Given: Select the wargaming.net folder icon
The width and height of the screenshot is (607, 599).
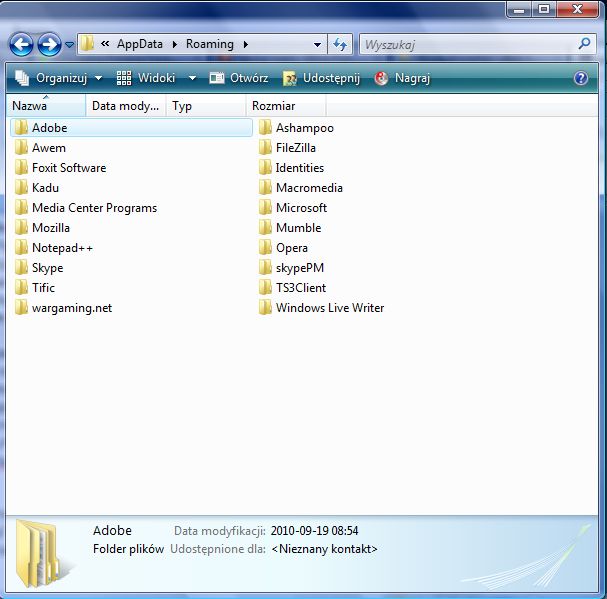Looking at the screenshot, I should (21, 308).
